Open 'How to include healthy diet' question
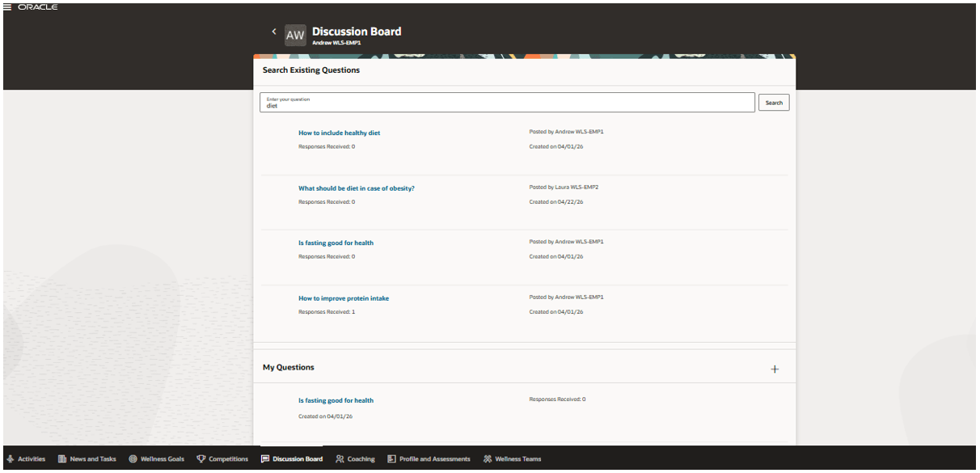Image resolution: width=980 pixels, height=473 pixels. tap(339, 133)
